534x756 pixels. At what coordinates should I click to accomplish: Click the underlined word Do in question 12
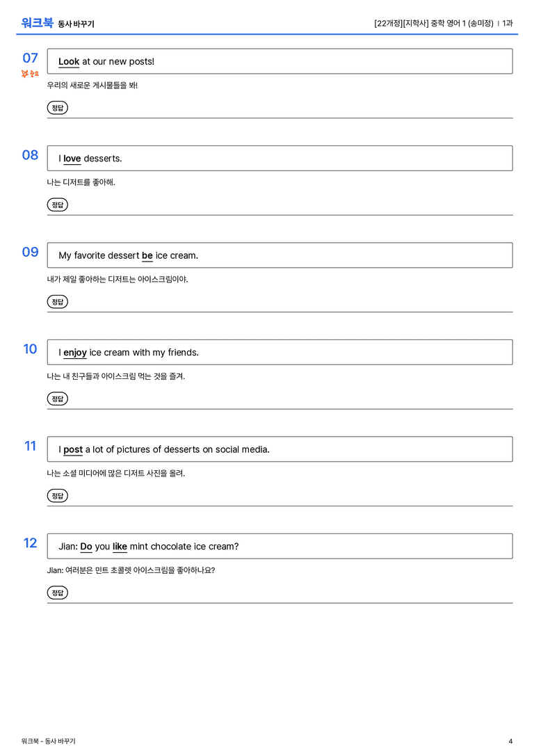(x=86, y=546)
